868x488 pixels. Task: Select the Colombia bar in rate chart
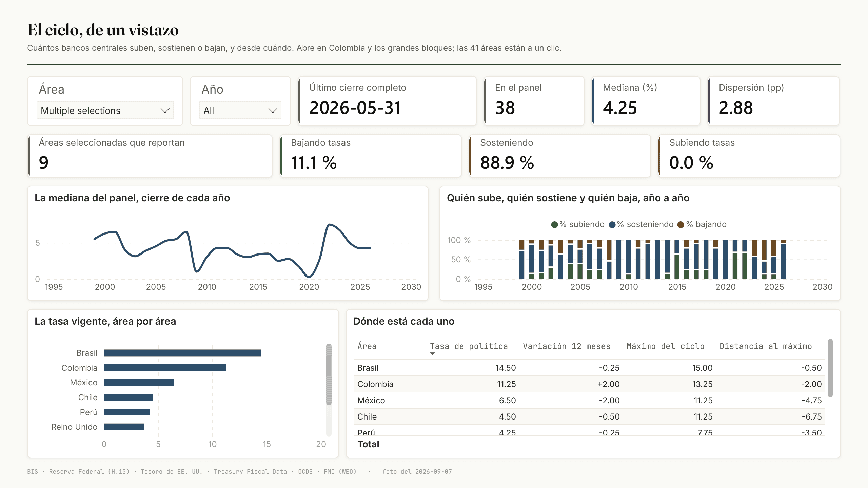pos(165,368)
